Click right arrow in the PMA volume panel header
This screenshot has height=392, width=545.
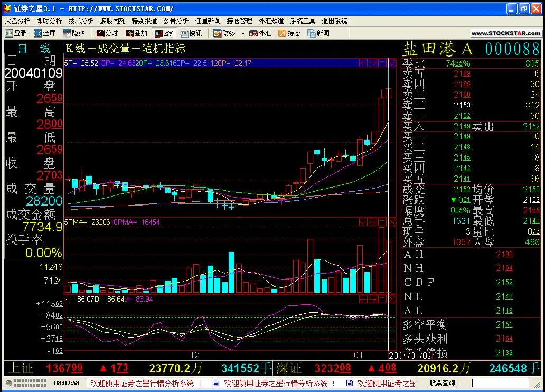(x=373, y=222)
